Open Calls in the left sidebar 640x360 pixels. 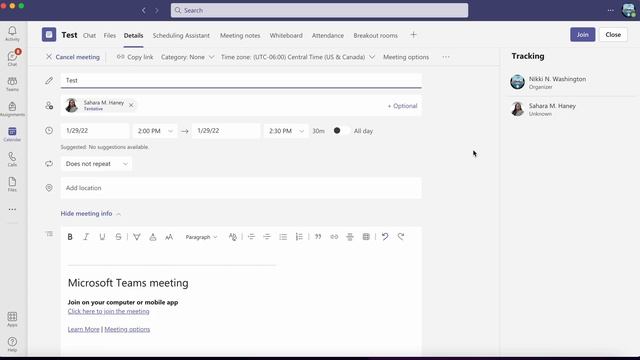[x=12, y=159]
